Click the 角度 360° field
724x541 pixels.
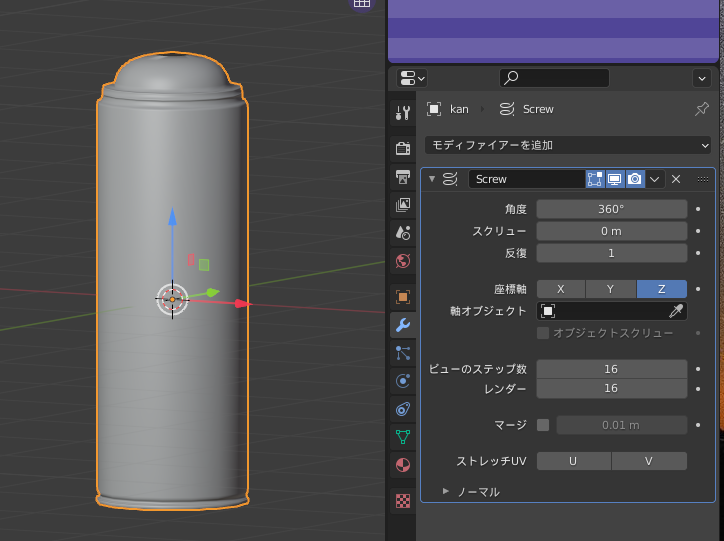tap(611, 209)
